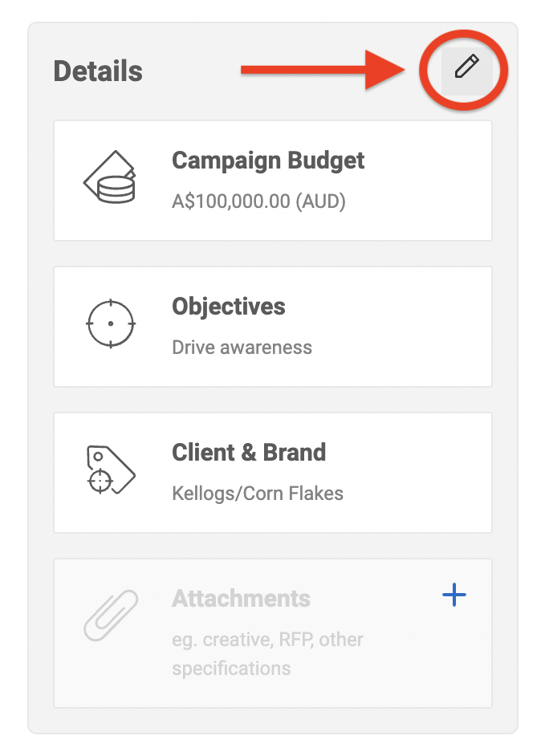
Task: Click the Campaign Budget coins icon
Action: (111, 180)
